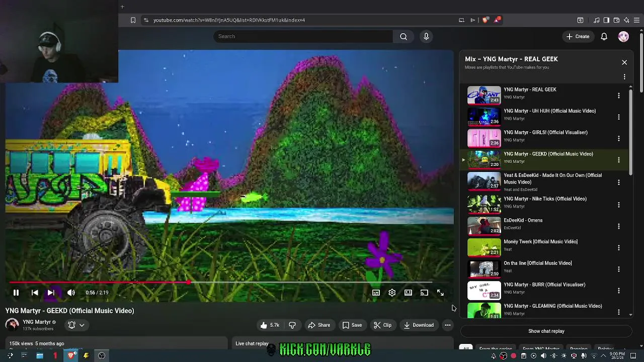
Task: Open options menu for UH HUH row
Action: pos(619,117)
